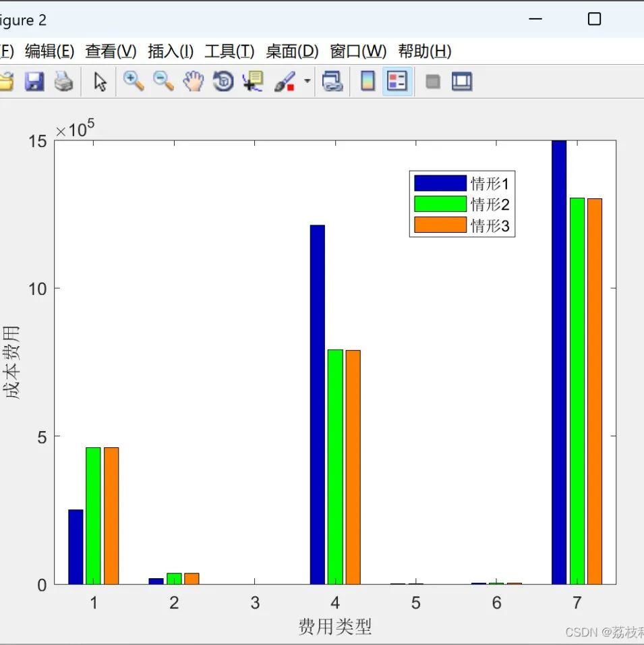The height and width of the screenshot is (645, 644).
Task: Open the 帮助(H) menu
Action: [425, 51]
